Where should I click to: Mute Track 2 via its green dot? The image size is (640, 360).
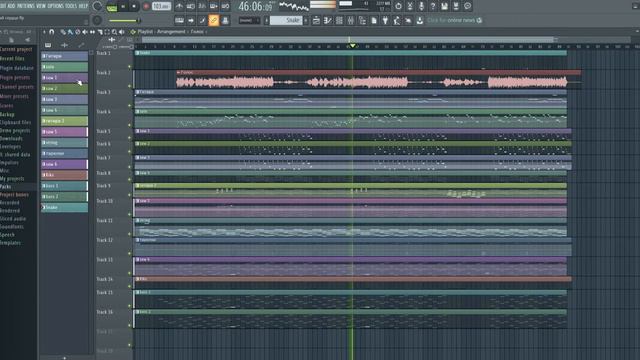tap(130, 86)
